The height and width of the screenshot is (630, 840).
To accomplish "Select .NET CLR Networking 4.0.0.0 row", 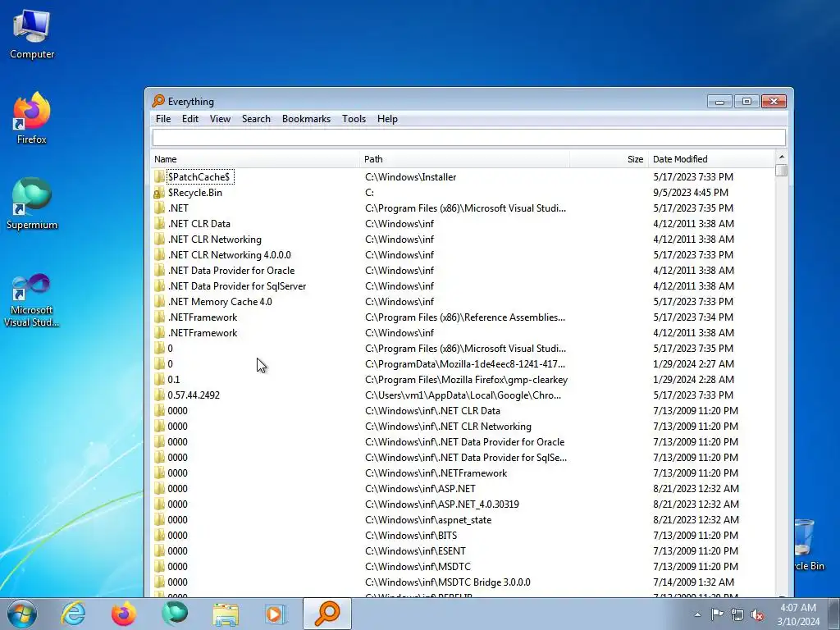I will click(463, 255).
